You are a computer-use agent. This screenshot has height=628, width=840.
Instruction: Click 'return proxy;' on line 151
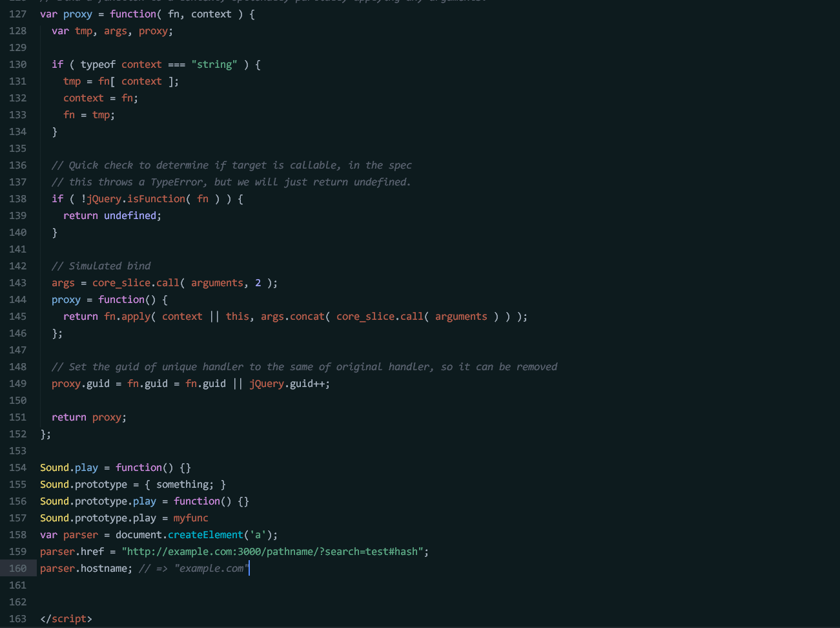coord(88,417)
